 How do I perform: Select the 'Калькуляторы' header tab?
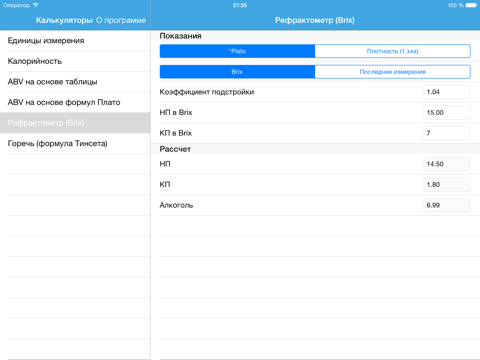click(x=64, y=20)
